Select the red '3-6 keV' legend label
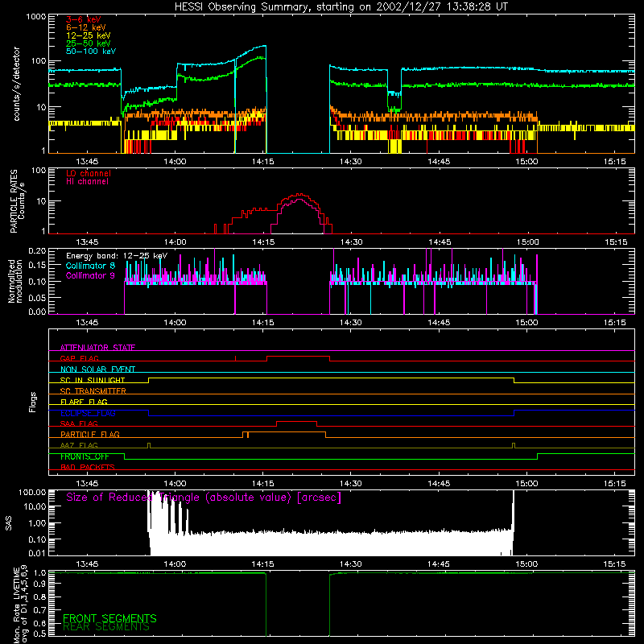The width and height of the screenshot is (644, 644). coord(84,19)
